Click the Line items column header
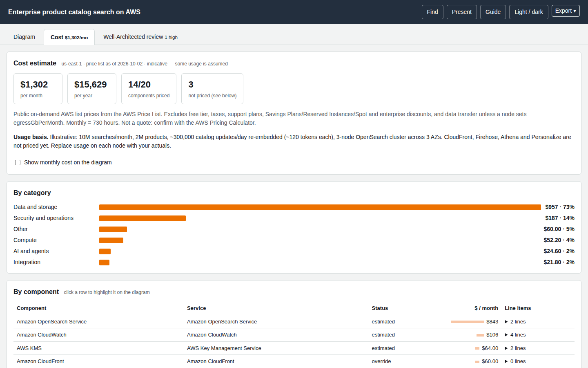Screen dimensions: 588x368 pyautogui.click(x=518, y=308)
